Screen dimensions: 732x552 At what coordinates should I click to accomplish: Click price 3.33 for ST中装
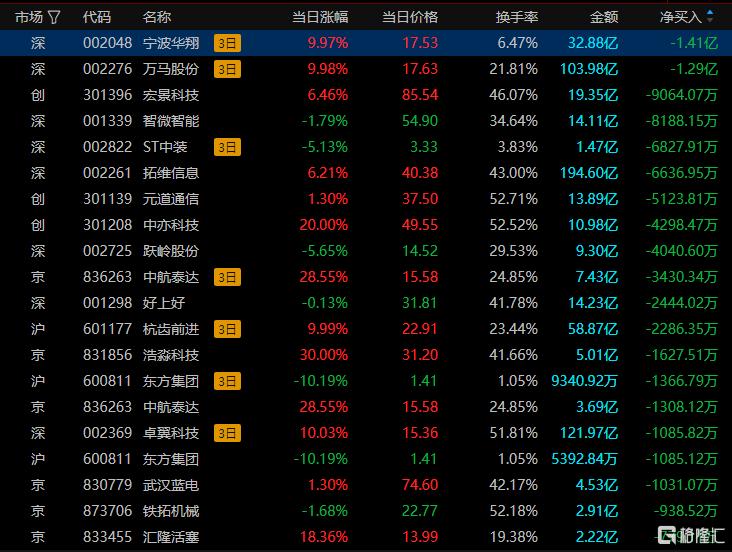click(424, 148)
